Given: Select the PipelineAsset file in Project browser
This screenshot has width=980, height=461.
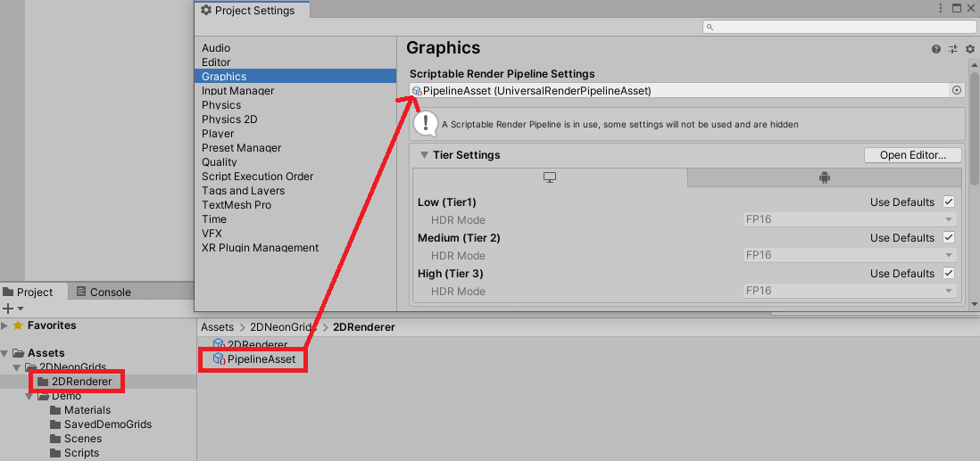Looking at the screenshot, I should click(261, 359).
